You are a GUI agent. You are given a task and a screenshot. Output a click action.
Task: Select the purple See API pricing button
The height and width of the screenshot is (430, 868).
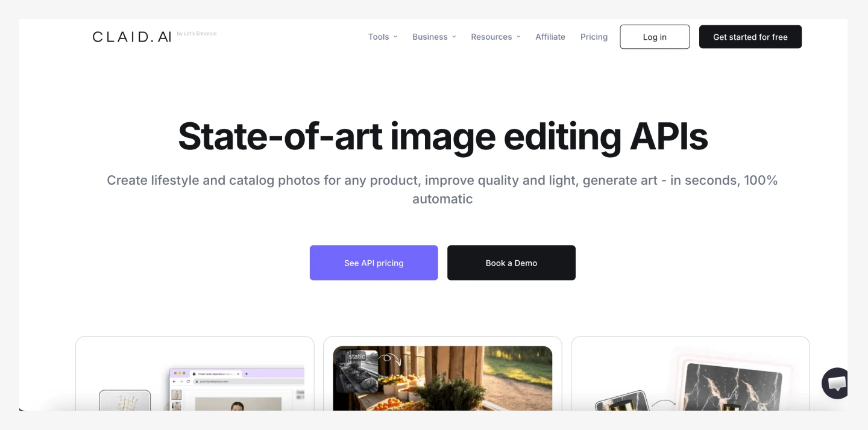(x=374, y=263)
